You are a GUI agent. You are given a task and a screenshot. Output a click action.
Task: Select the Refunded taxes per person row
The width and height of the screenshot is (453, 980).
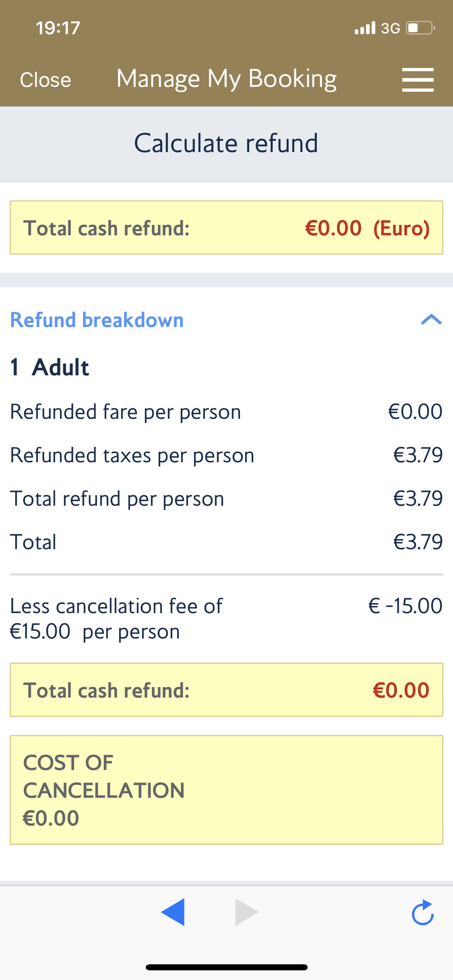point(226,455)
